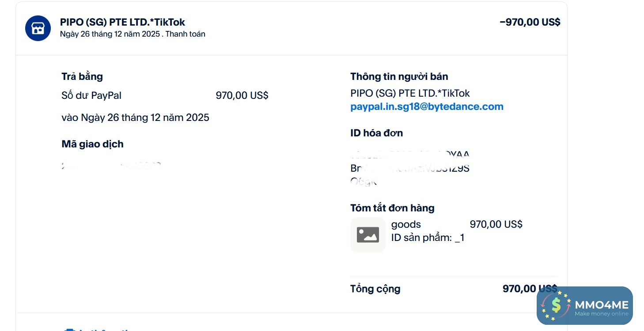Click the 'Thông tin người bán' heading
The image size is (644, 331).
(399, 76)
